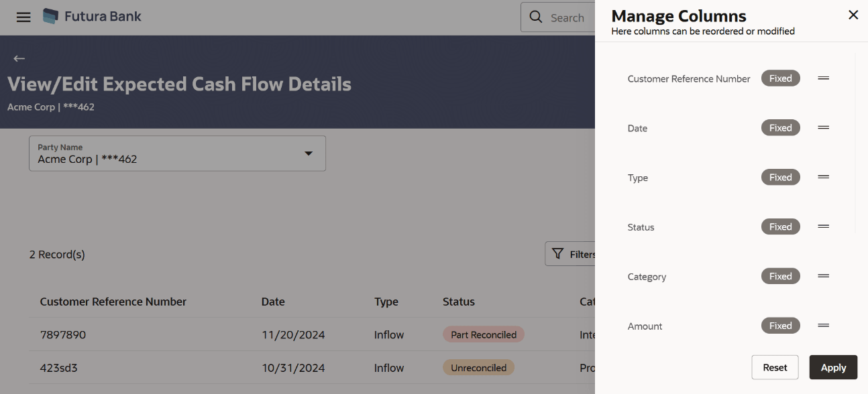Image resolution: width=868 pixels, height=394 pixels.
Task: Apply the column changes
Action: (x=833, y=367)
